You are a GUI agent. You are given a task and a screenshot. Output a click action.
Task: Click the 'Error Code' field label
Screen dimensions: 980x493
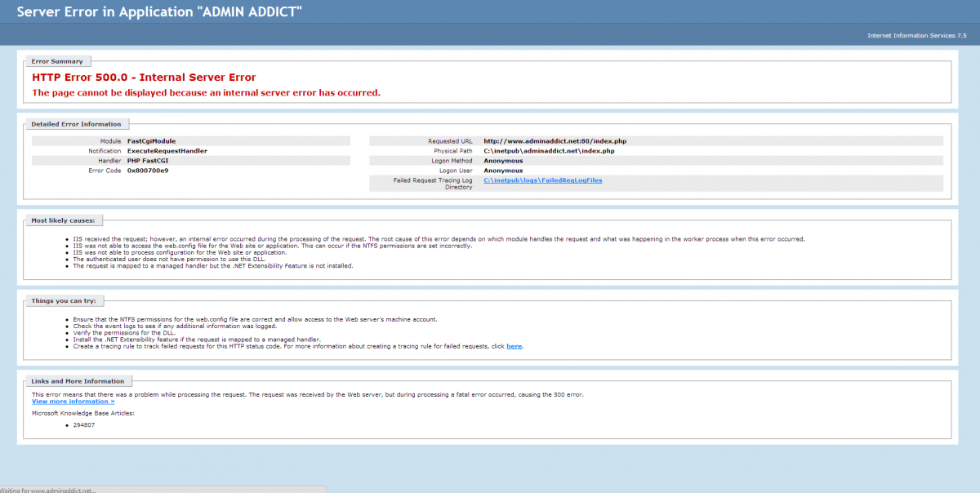tap(105, 170)
